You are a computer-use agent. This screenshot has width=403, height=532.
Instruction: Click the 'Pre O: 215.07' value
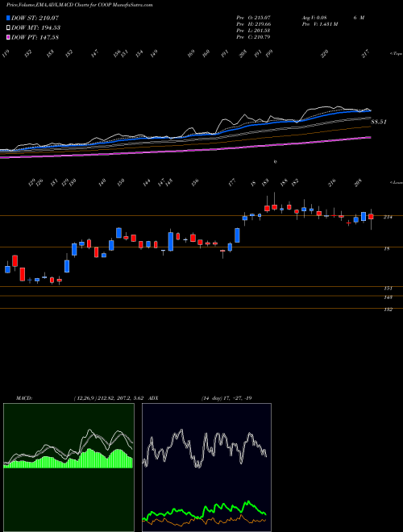pyautogui.click(x=253, y=17)
